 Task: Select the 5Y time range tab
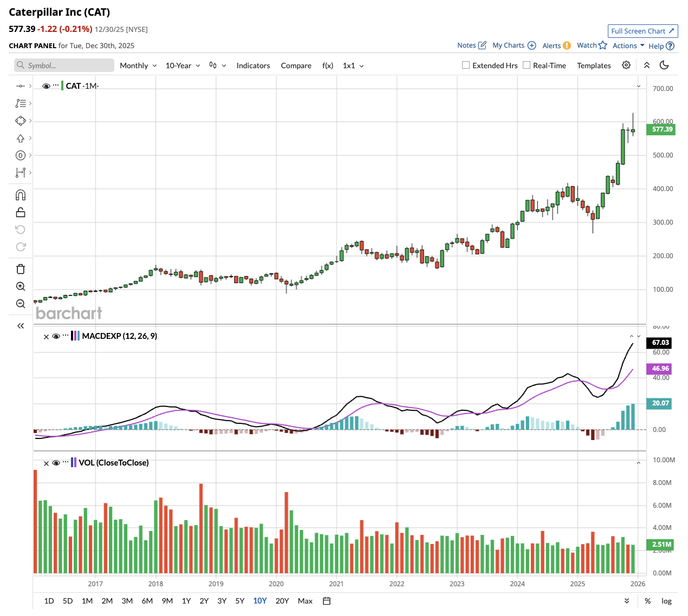click(240, 601)
